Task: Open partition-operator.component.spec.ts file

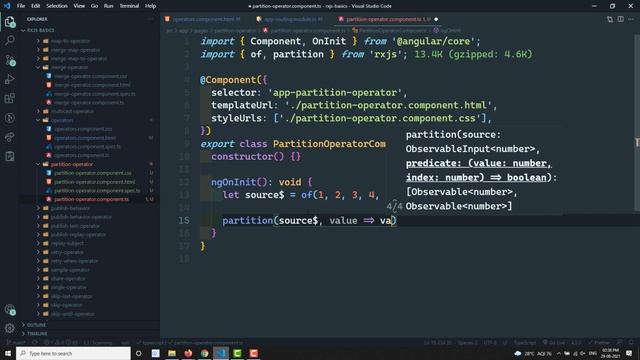Action: coord(97,191)
